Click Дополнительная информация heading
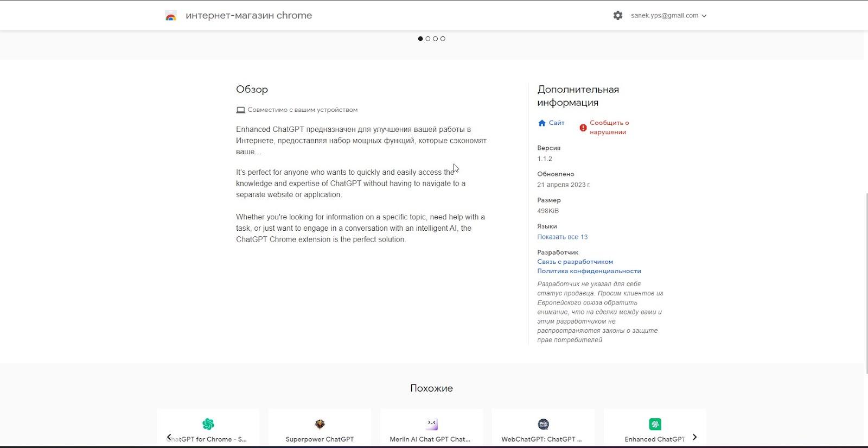Viewport: 868px width, 448px height. [x=578, y=96]
